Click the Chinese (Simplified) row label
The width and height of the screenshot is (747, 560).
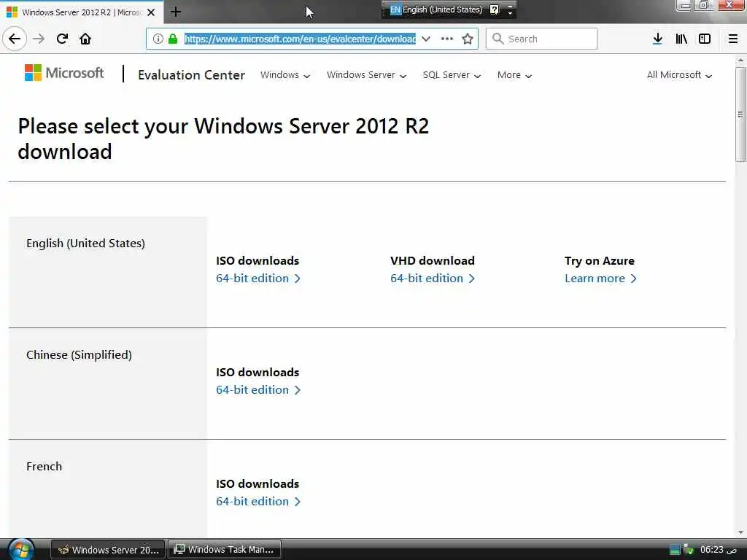pos(79,355)
